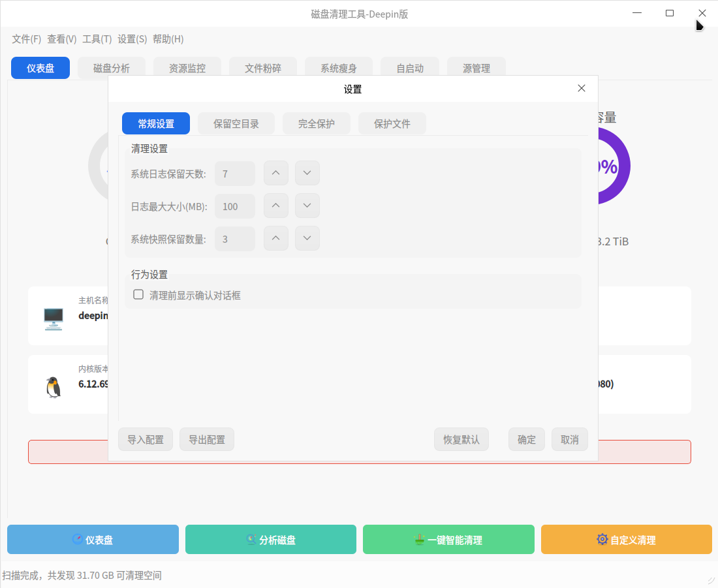Enable 清理前显示确认对话框 checkbox
Viewport: 718px width, 588px height.
[138, 295]
